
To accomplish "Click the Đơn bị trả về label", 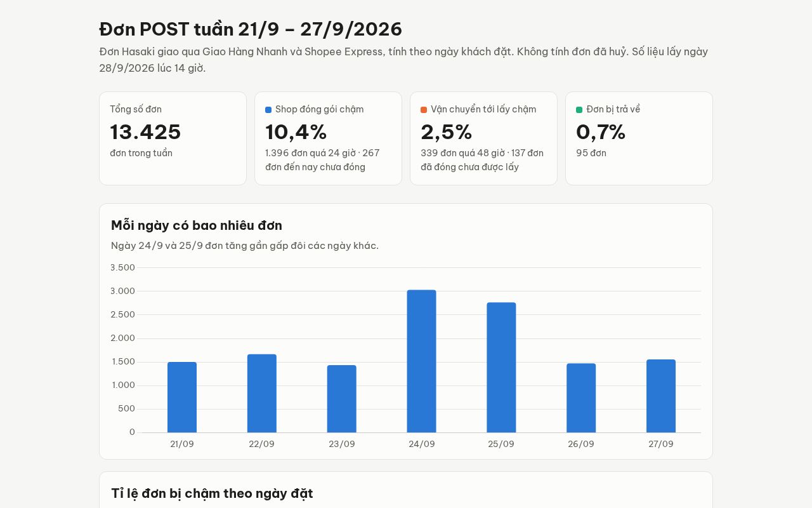I will (613, 109).
